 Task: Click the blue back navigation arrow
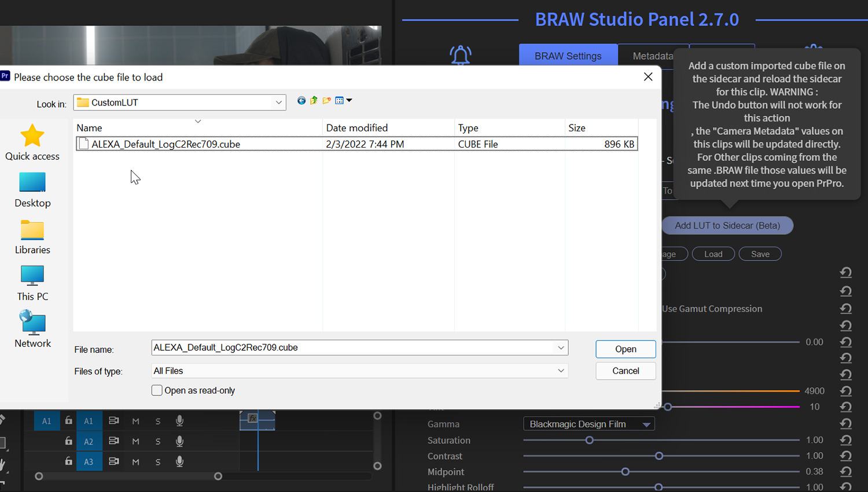coord(301,100)
